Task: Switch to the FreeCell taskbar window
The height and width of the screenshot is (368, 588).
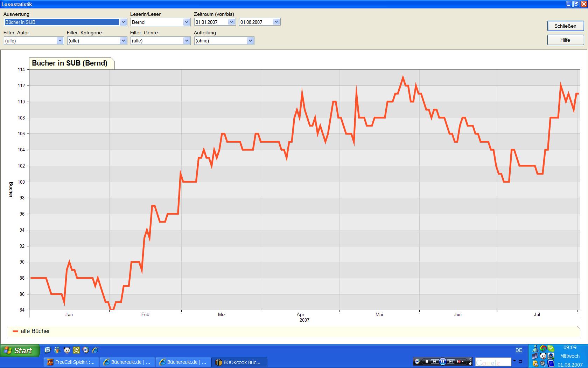Action: pos(71,362)
